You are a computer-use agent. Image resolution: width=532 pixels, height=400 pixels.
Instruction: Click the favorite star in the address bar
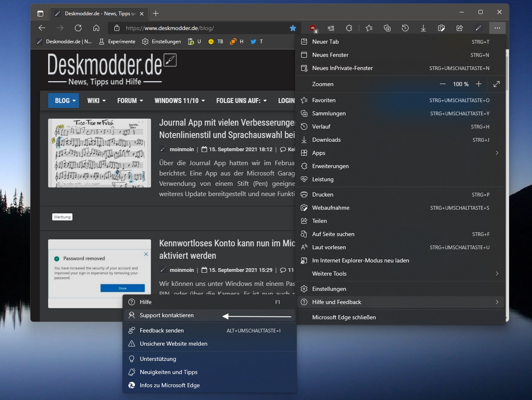pyautogui.click(x=293, y=28)
